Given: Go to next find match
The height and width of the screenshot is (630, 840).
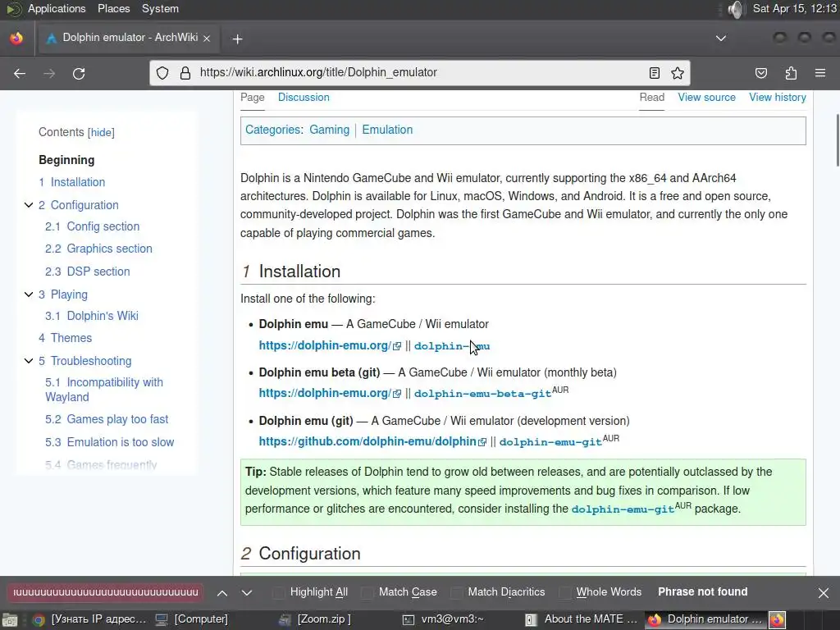Looking at the screenshot, I should point(246,593).
